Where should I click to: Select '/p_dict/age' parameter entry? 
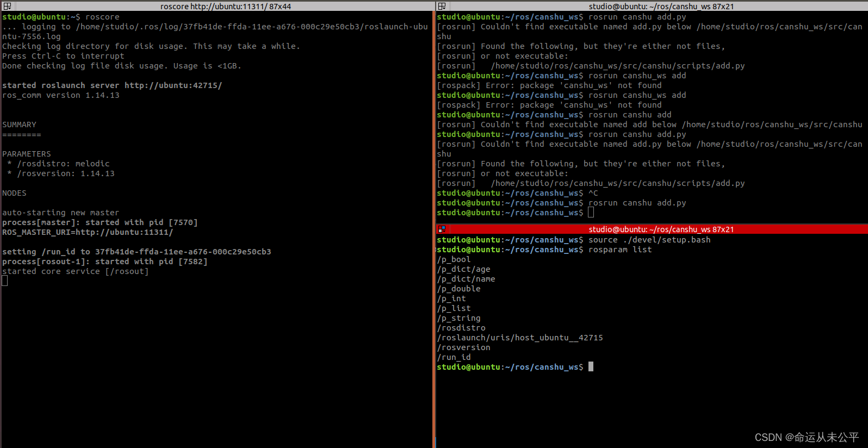[463, 269]
